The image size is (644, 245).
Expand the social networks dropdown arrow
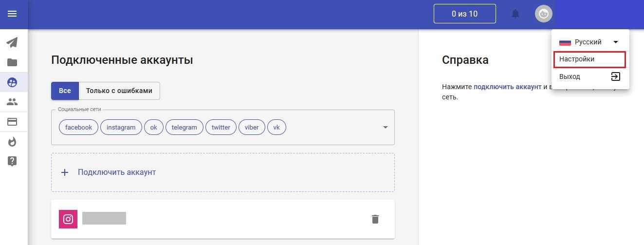385,127
